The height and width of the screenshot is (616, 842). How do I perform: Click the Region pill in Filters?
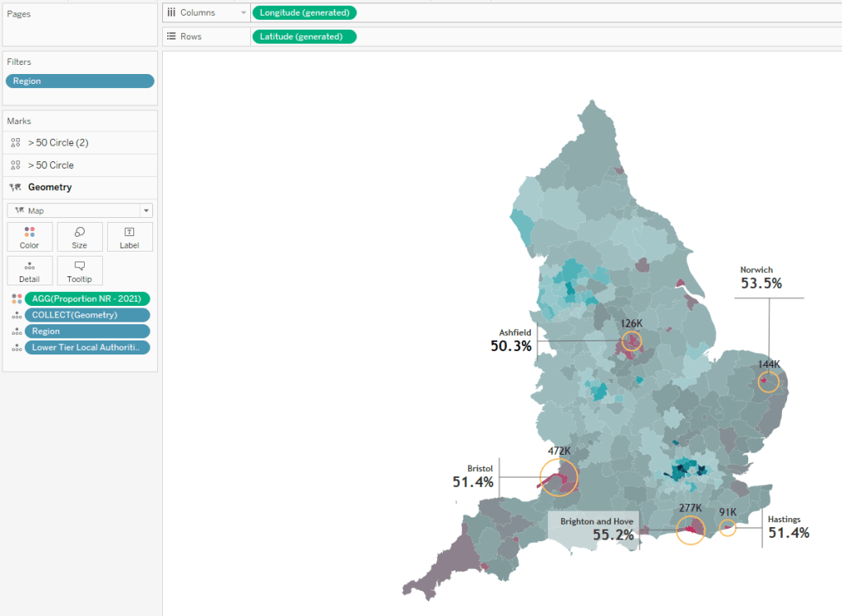coord(80,81)
